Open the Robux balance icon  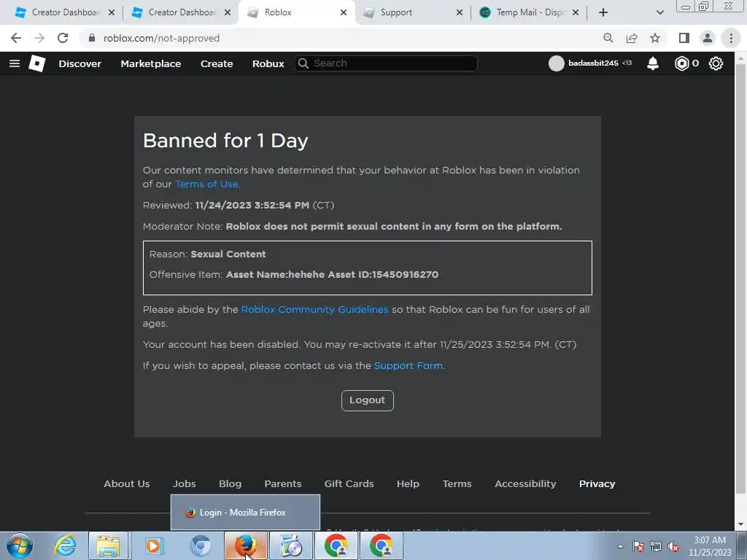[x=682, y=63]
